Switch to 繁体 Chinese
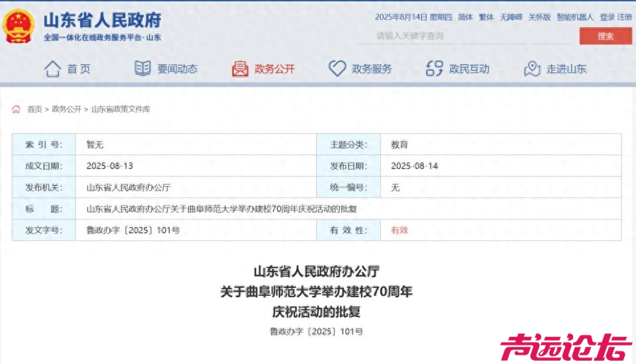This screenshot has height=364, width=636. coord(486,17)
